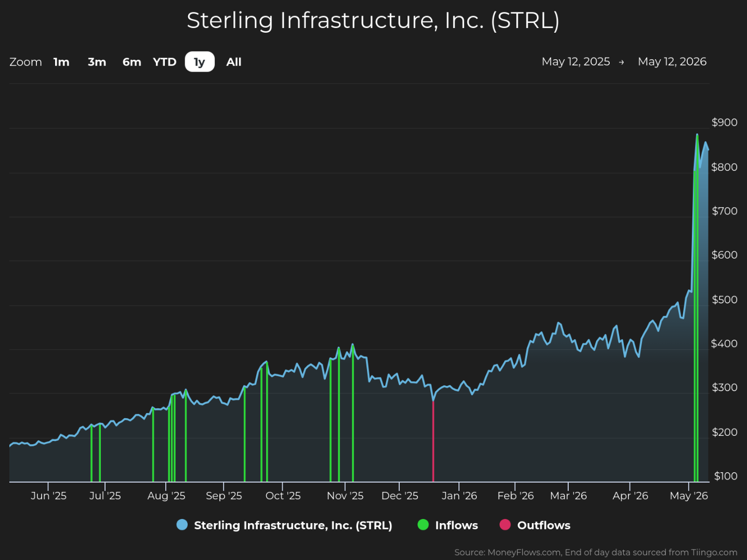The image size is (747, 560).
Task: Click the $500 axis label
Action: pos(724,300)
